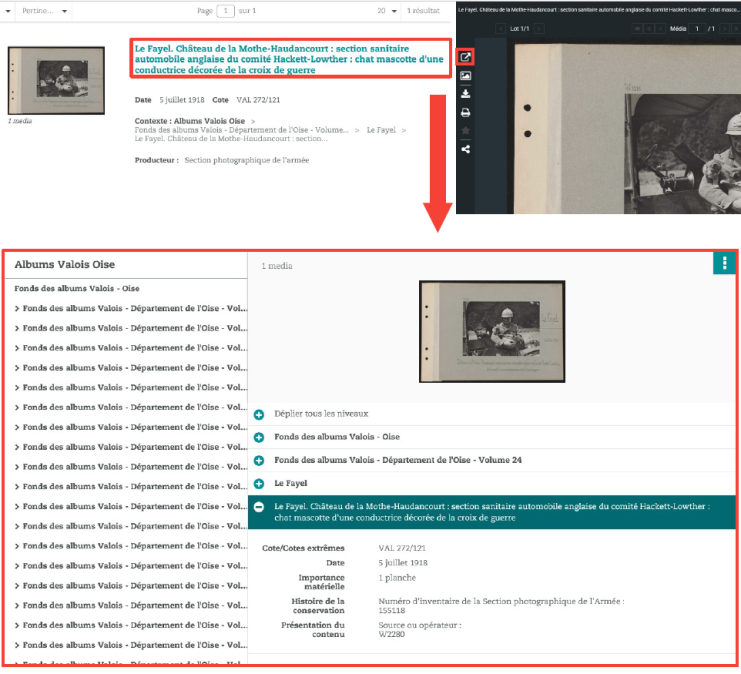Click '1 planche' importance matérielle value
Viewport: 741px width, 674px height.
[x=397, y=578]
